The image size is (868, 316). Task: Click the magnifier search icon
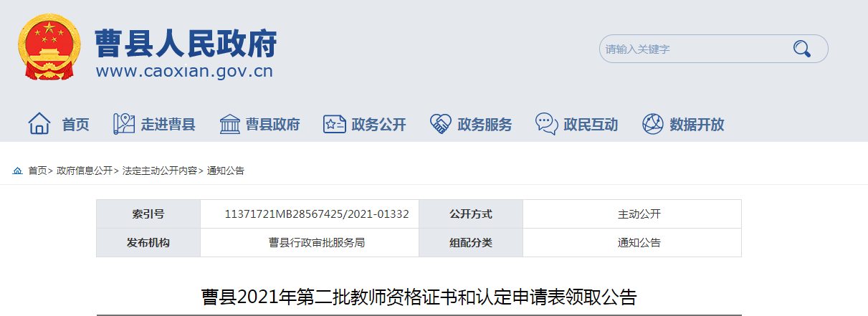click(x=801, y=49)
